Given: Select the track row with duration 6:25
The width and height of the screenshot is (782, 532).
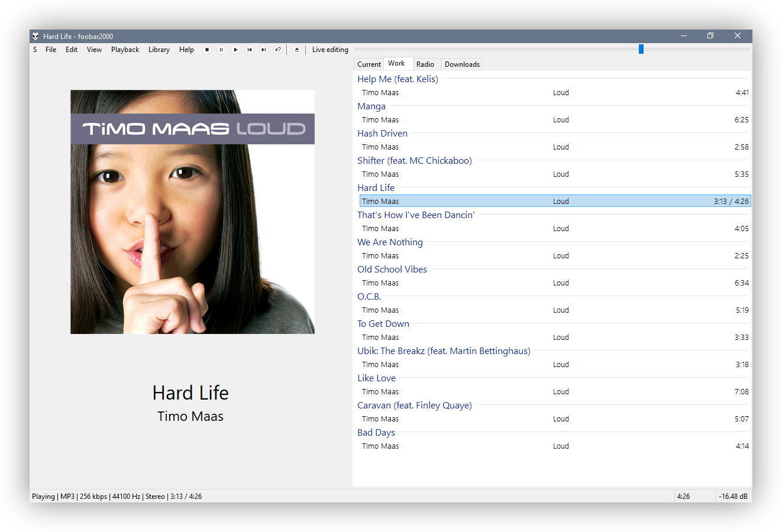Looking at the screenshot, I should pos(555,119).
